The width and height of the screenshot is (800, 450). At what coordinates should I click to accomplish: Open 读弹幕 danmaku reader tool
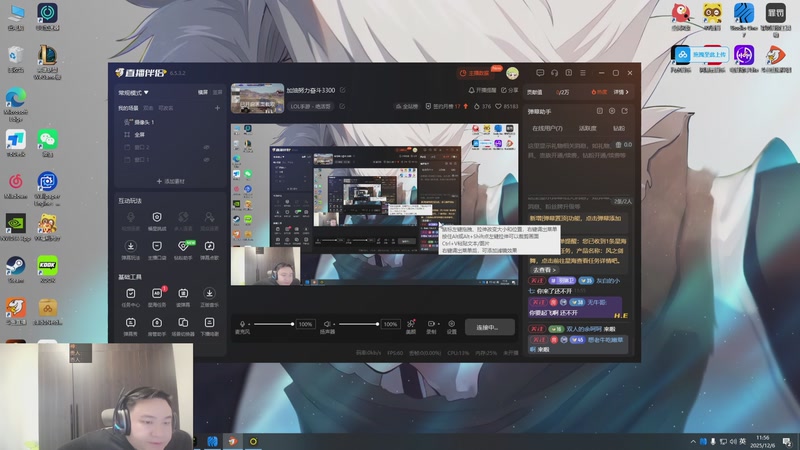click(x=183, y=297)
